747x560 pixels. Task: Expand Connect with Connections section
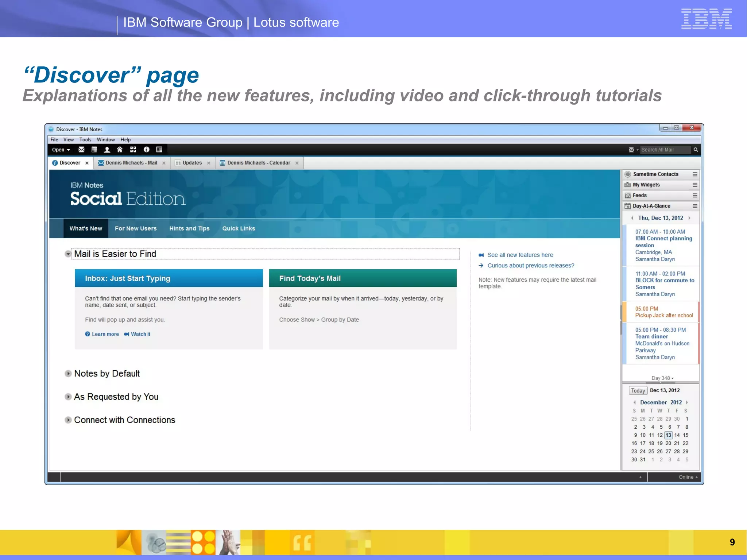click(68, 420)
